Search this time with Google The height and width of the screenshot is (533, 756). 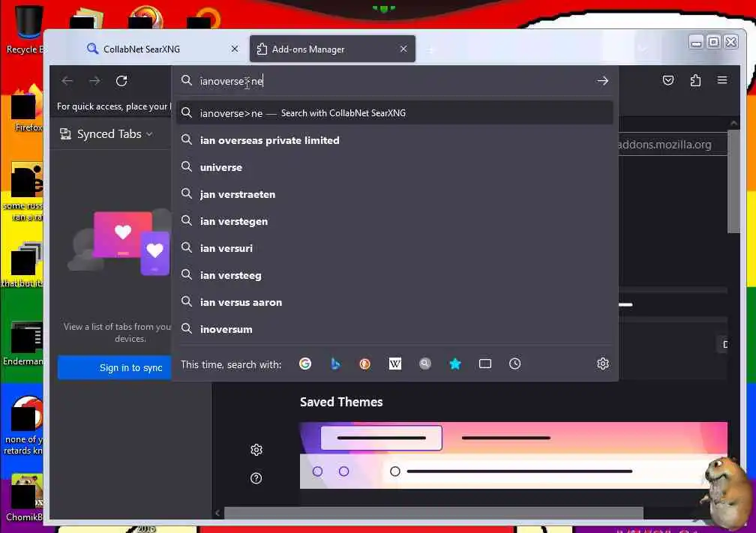[304, 364]
